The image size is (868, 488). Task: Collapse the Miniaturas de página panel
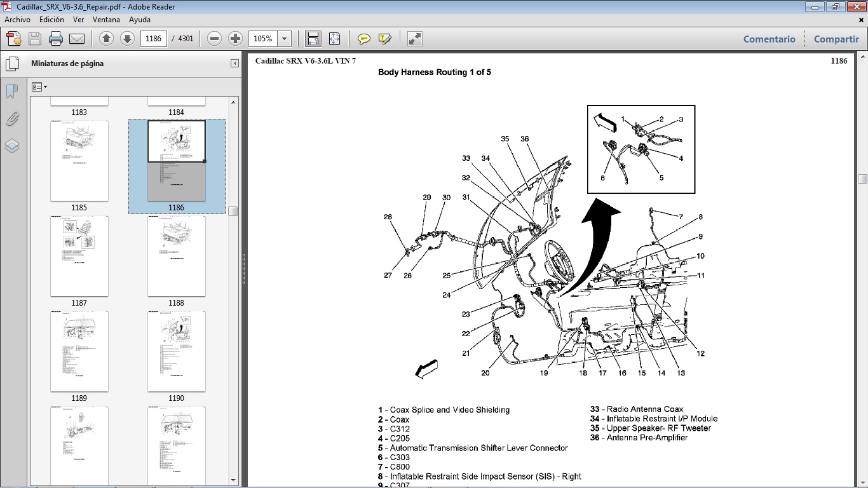coord(234,64)
